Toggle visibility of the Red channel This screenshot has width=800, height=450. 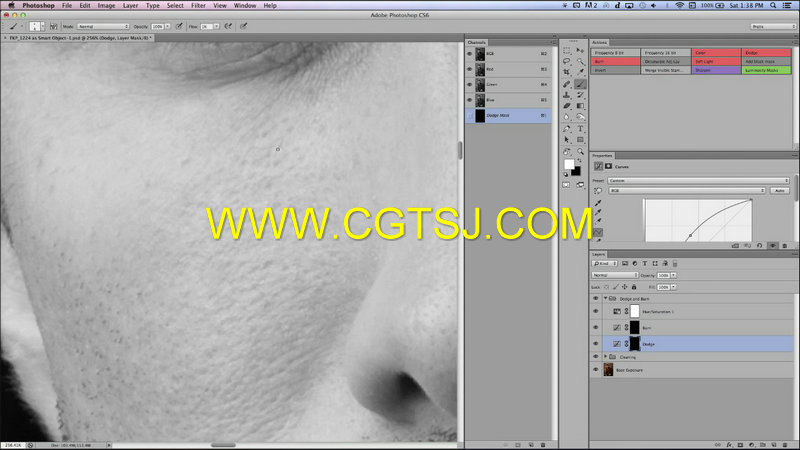[x=469, y=69]
